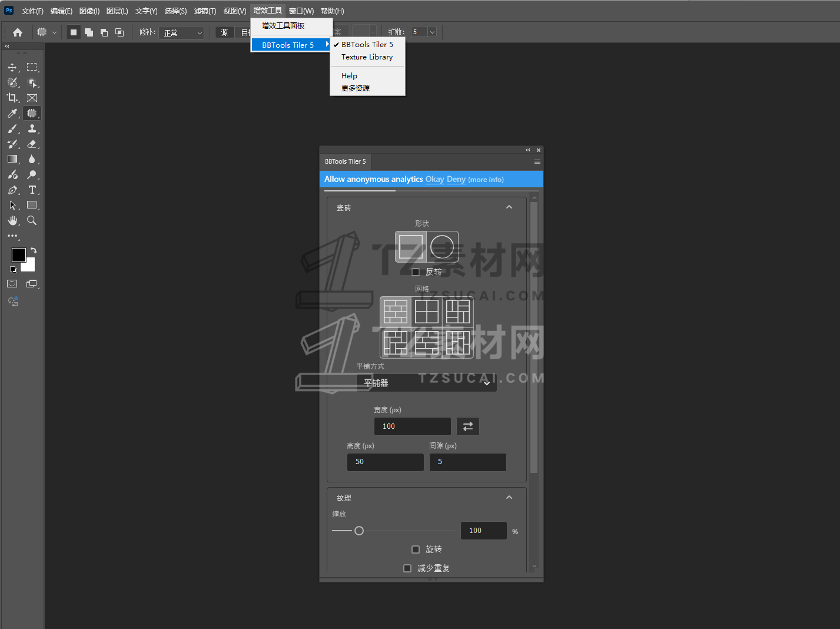Collapse the 瓷砖 section
Image resolution: width=840 pixels, height=629 pixels.
(x=509, y=207)
